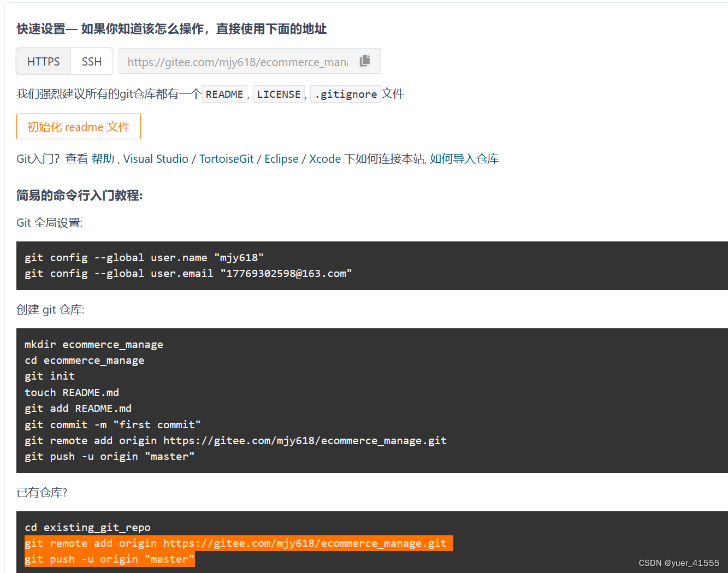Click the git init command line
Screen dimensions: 728x573
pos(50,376)
